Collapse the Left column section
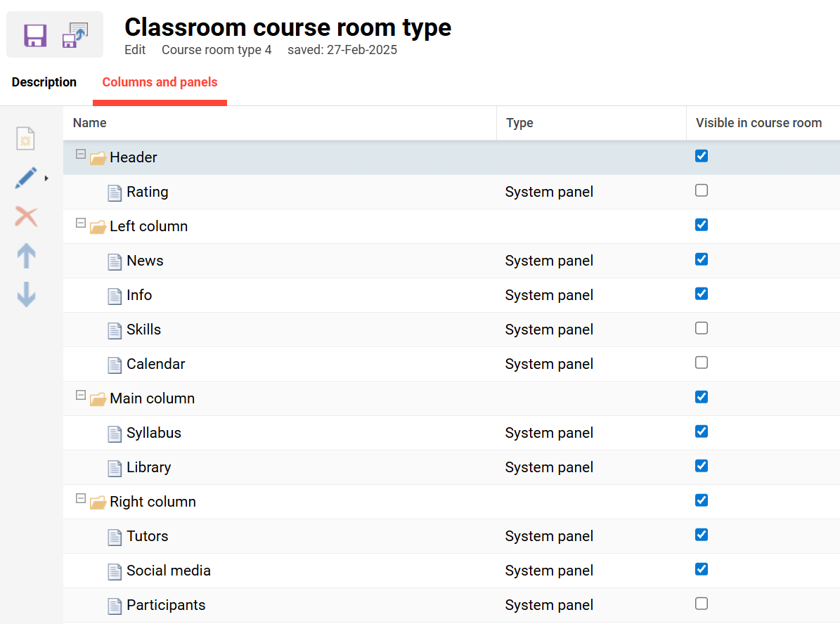Image resolution: width=840 pixels, height=624 pixels. pos(81,222)
